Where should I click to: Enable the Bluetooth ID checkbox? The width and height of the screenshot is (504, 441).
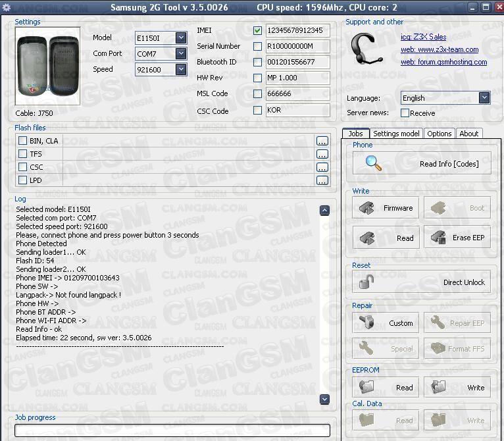257,62
